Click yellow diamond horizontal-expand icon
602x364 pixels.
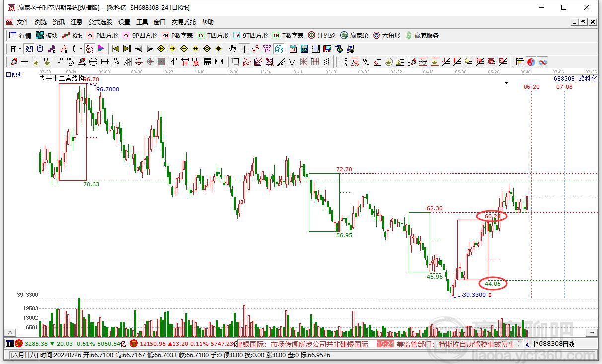[x=184, y=49]
